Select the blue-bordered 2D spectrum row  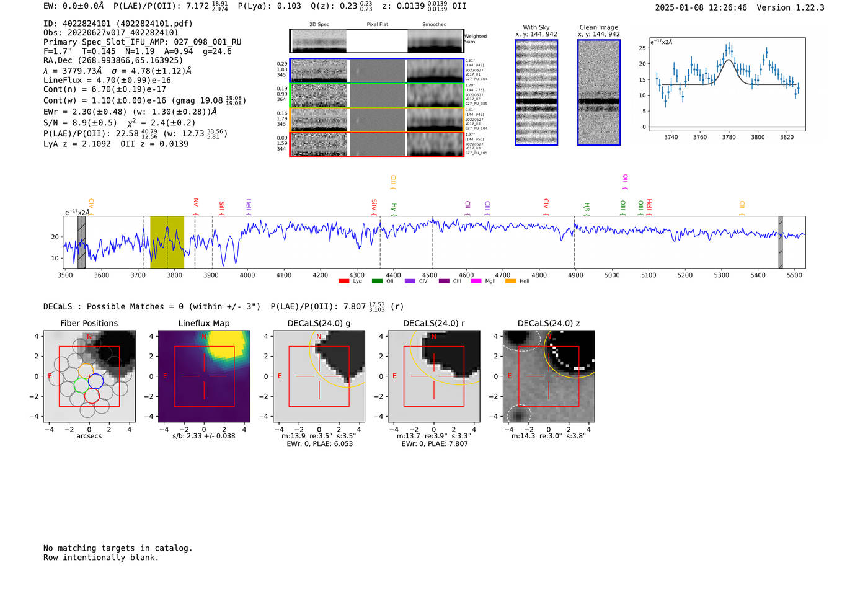pyautogui.click(x=376, y=71)
